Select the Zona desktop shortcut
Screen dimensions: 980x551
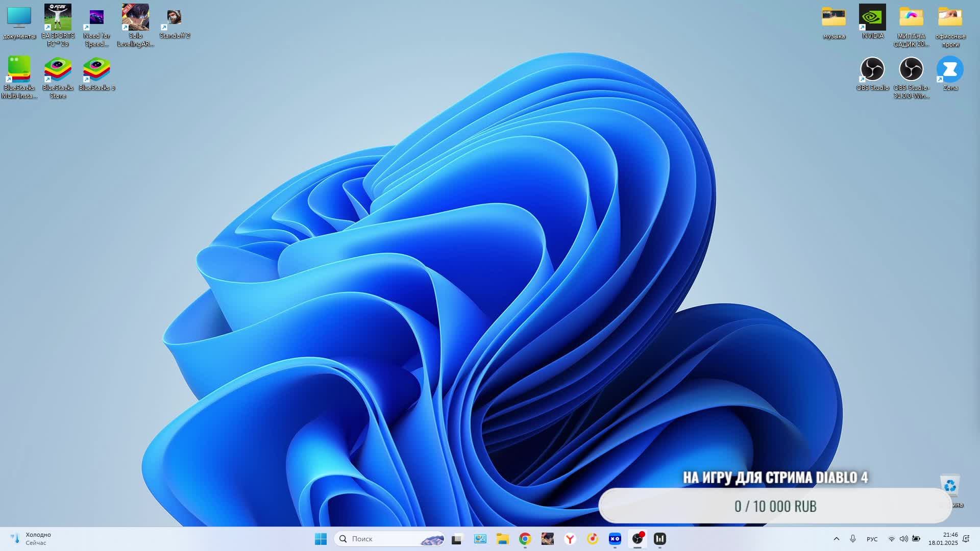(x=950, y=74)
